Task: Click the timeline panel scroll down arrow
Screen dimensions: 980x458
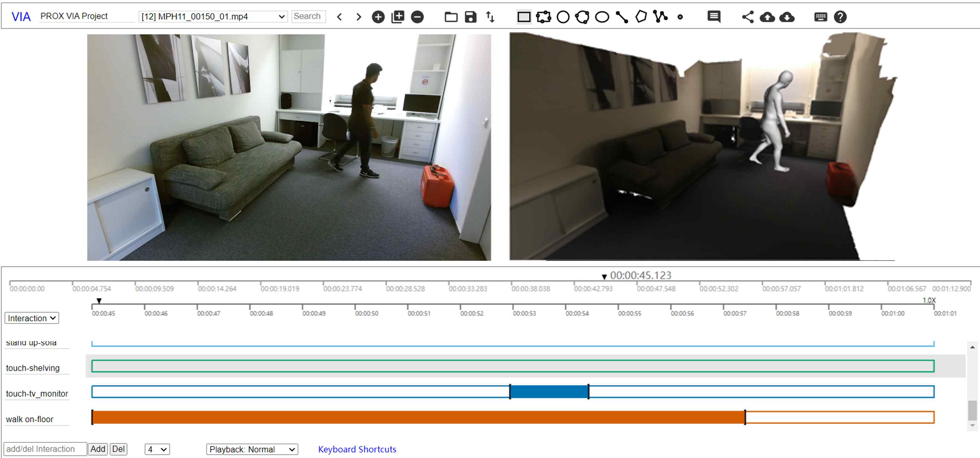Action: click(x=972, y=426)
